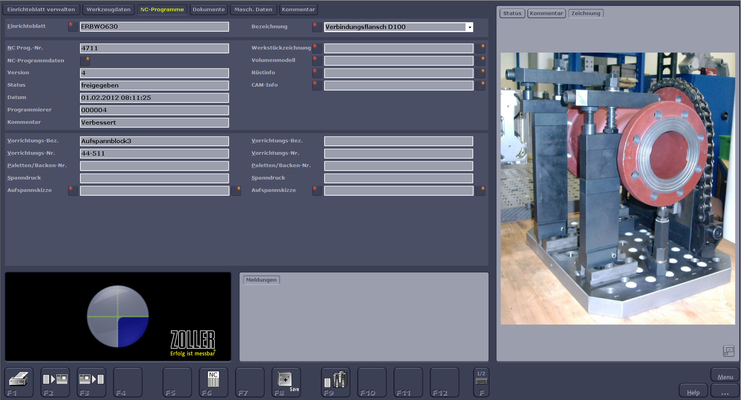Open the Einrichteblatt verwalten tab
Screen dimensions: 741x400
[x=41, y=9]
